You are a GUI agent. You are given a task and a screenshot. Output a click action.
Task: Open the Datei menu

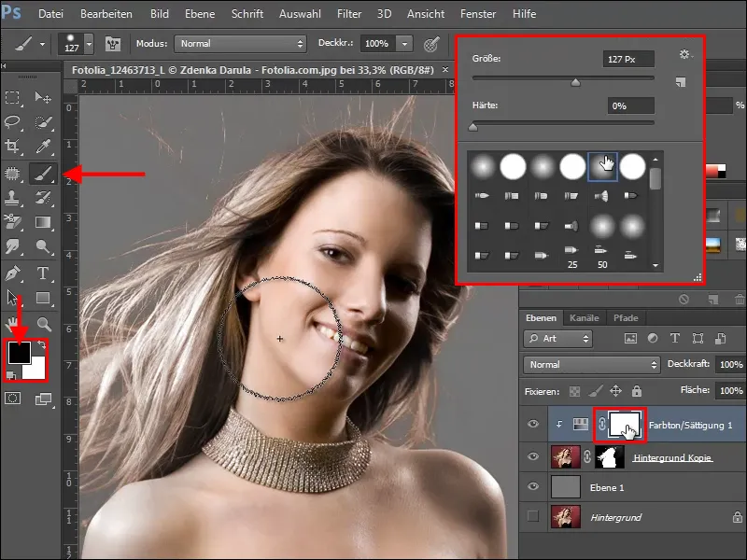[50, 14]
